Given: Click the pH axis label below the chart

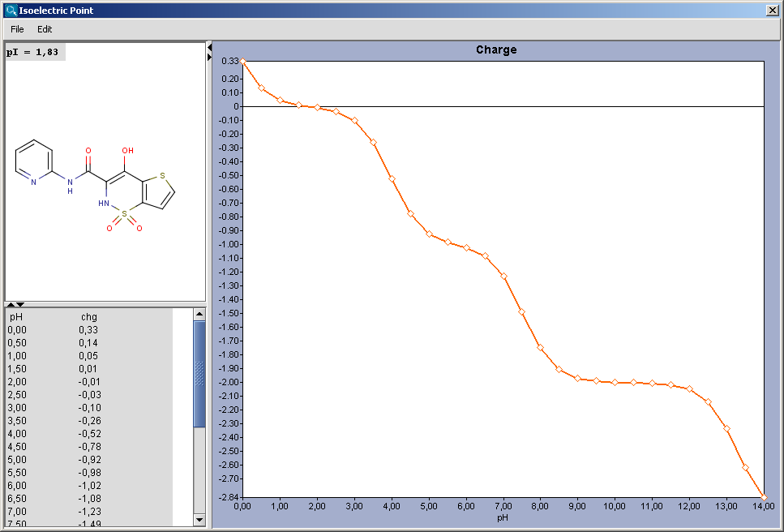Looking at the screenshot, I should pos(502,516).
